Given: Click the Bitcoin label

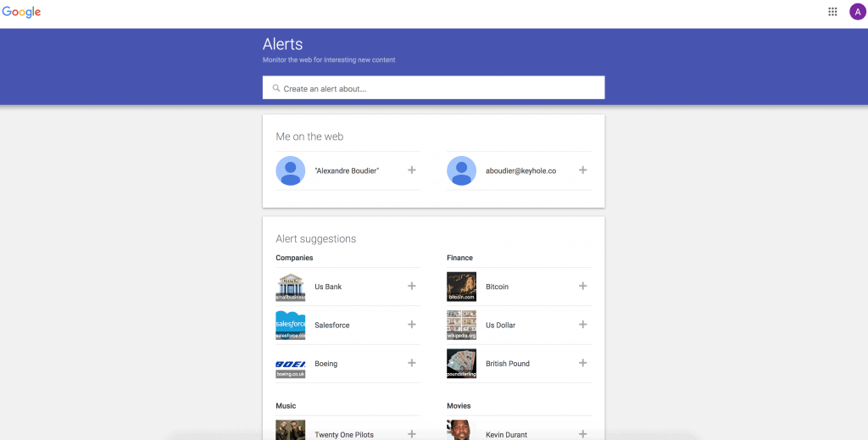Looking at the screenshot, I should [x=497, y=287].
